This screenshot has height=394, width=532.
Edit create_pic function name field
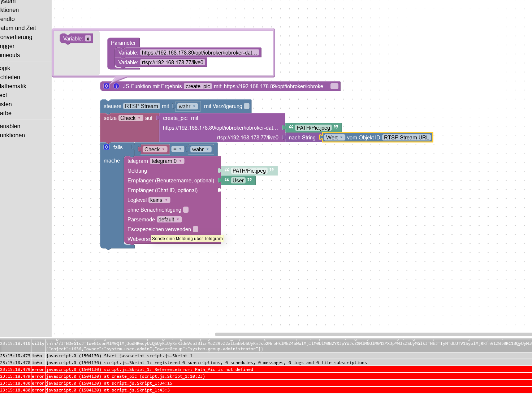tap(198, 86)
